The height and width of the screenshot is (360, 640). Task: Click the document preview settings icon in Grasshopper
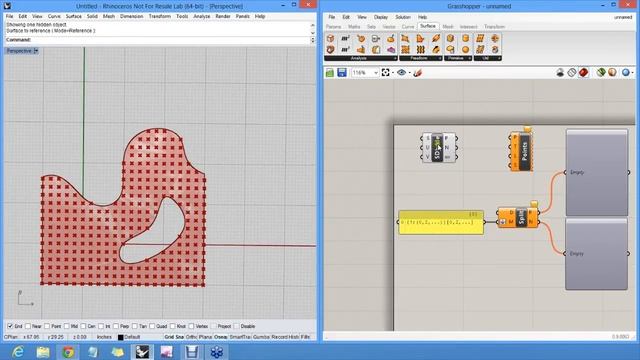tap(560, 73)
